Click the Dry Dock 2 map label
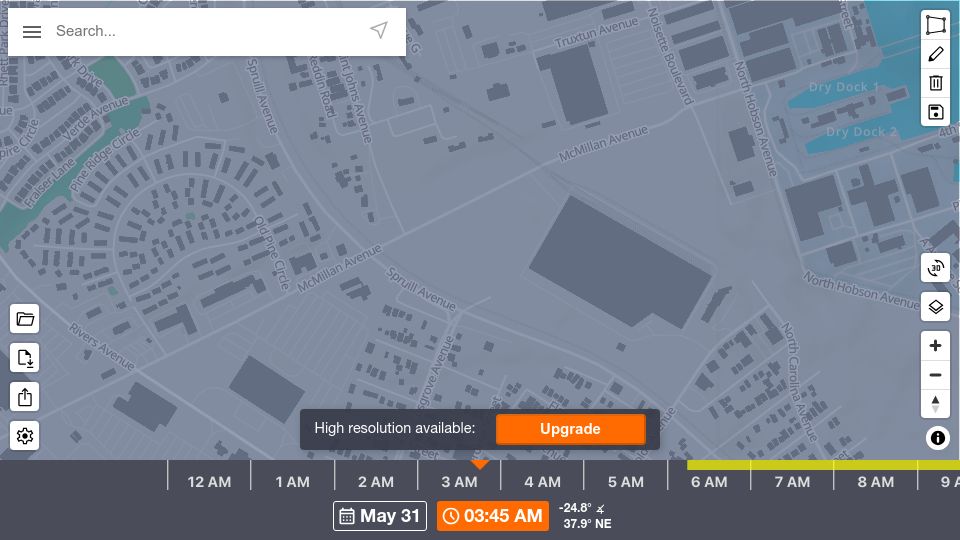 click(861, 132)
